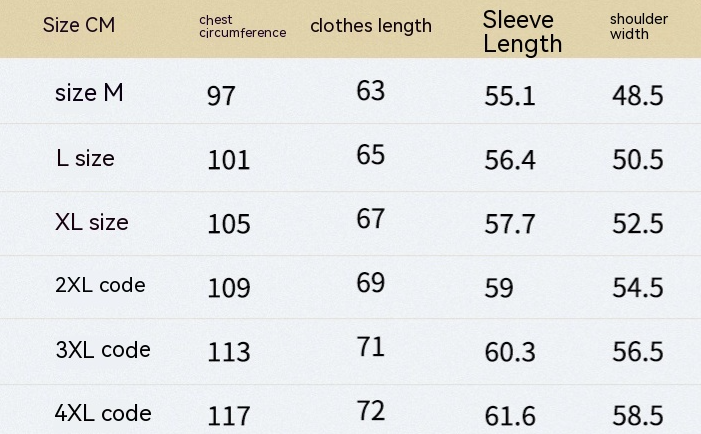This screenshot has height=434, width=701.
Task: Click the "clothes length" column header
Action: [371, 26]
